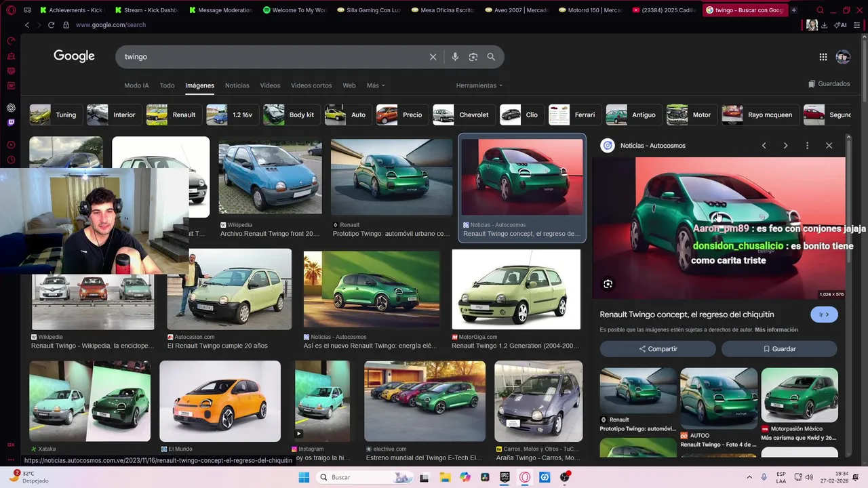Open tab search magnifier in title bar
The width and height of the screenshot is (868, 488).
[820, 10]
